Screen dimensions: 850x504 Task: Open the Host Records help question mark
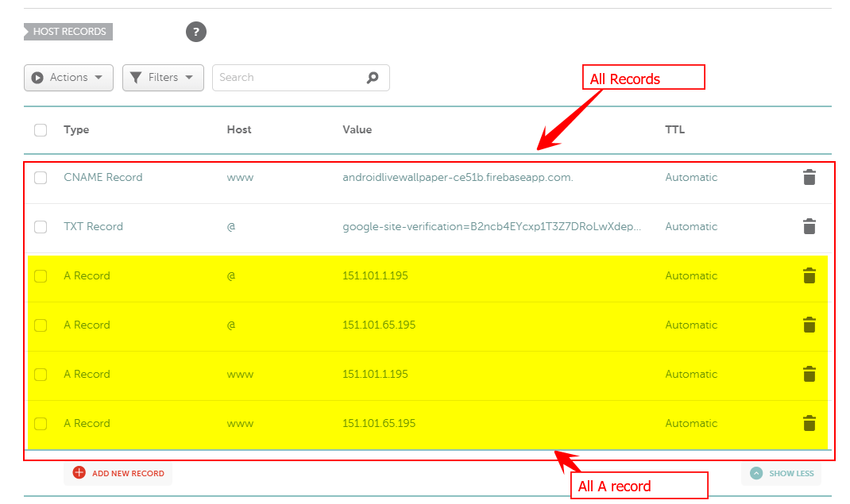point(196,32)
